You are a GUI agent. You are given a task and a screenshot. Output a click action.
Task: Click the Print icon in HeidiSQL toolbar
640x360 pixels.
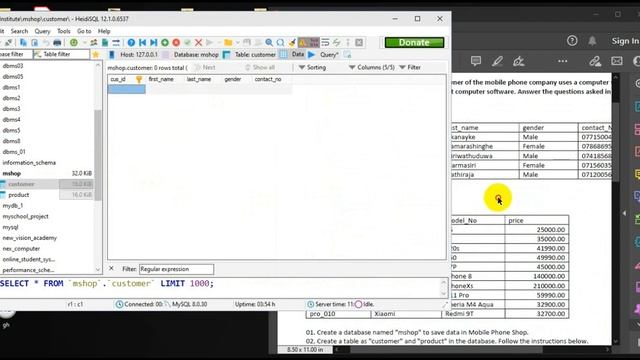[x=57, y=42]
